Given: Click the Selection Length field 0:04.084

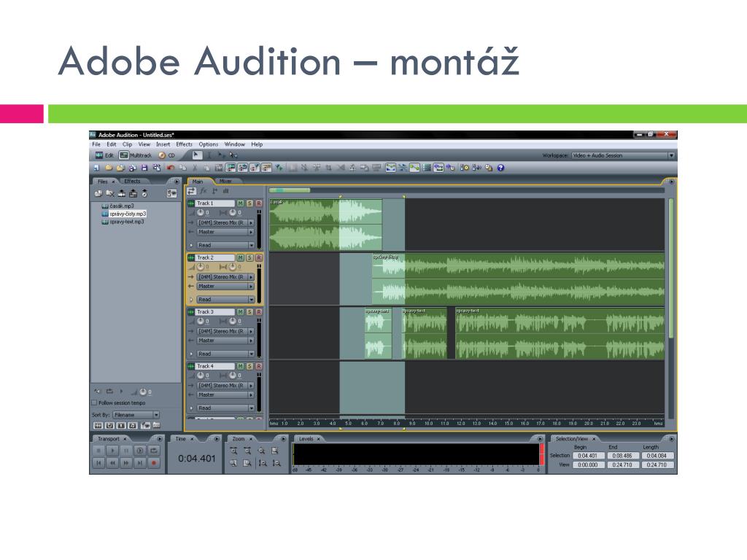Looking at the screenshot, I should [x=657, y=456].
